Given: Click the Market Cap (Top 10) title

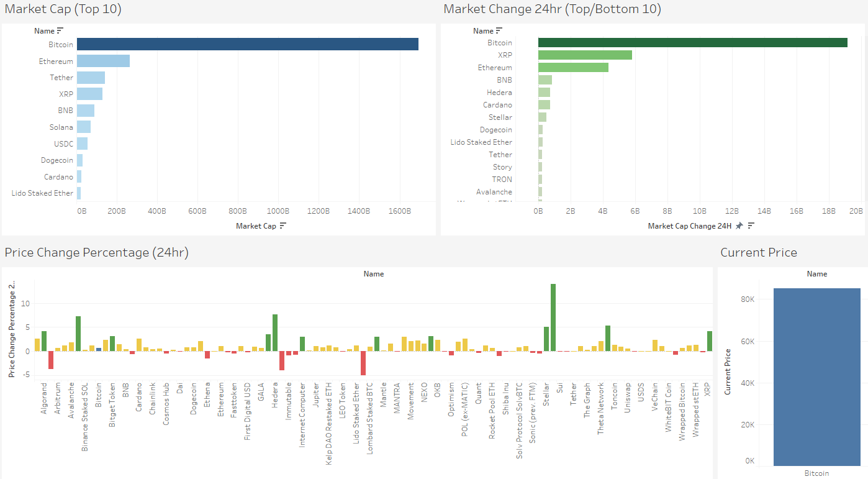Looking at the screenshot, I should [62, 9].
